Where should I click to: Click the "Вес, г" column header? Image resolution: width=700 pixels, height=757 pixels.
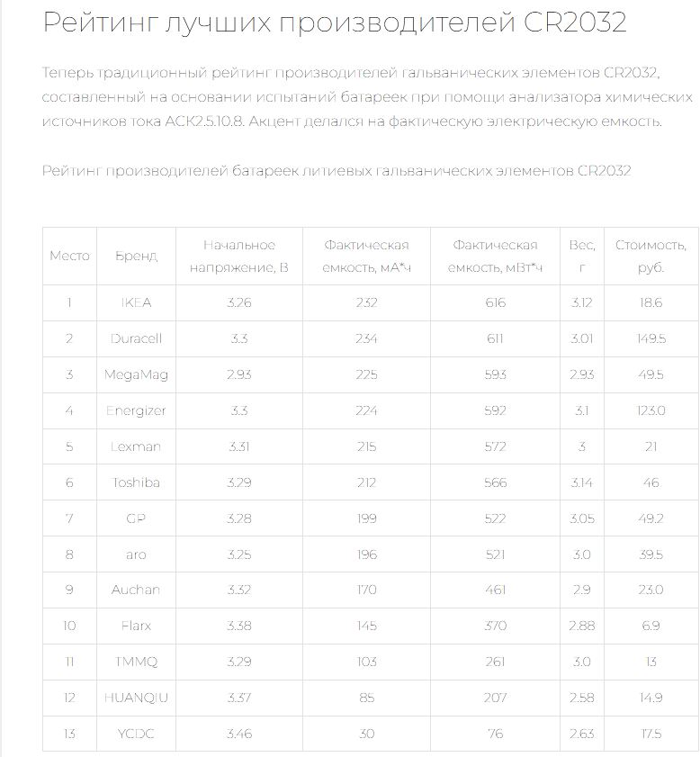(x=582, y=256)
